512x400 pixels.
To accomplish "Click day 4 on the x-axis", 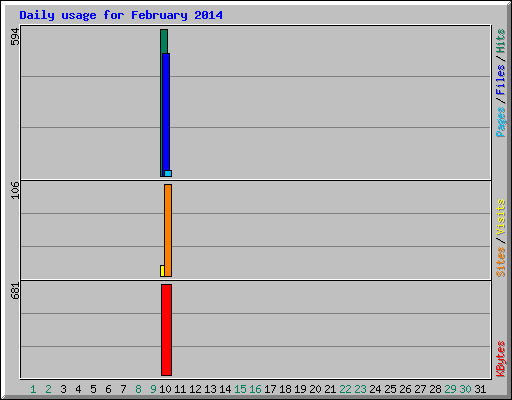I will pyautogui.click(x=78, y=389).
